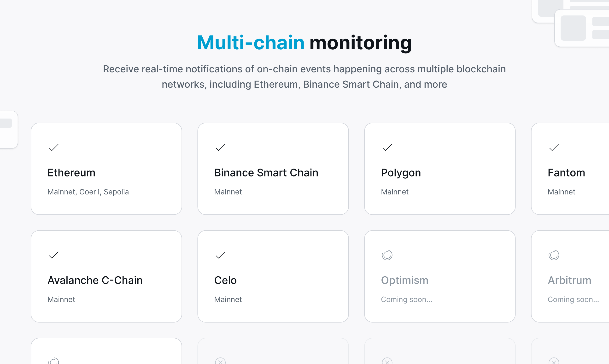The width and height of the screenshot is (609, 364).
Task: Click the spinner icon on bottom-left card
Action: (53, 361)
